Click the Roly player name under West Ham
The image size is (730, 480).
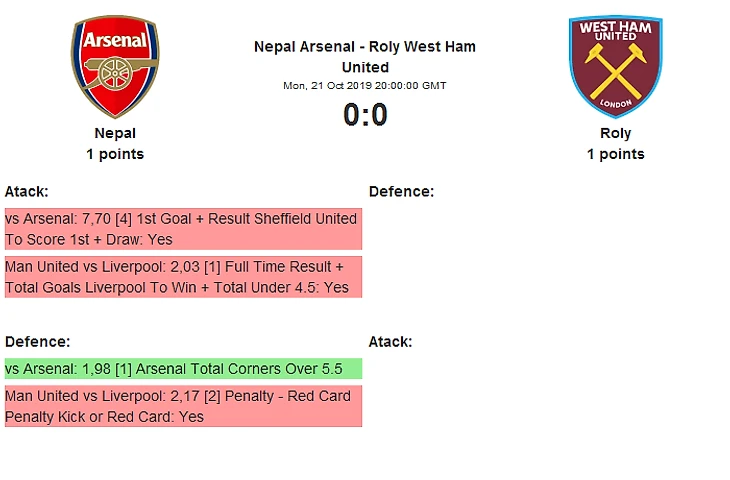click(615, 133)
